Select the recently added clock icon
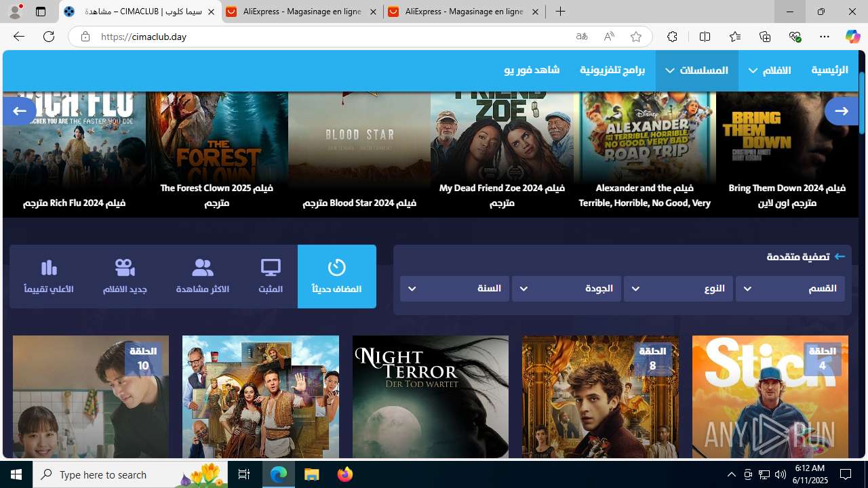868x488 pixels. (337, 277)
